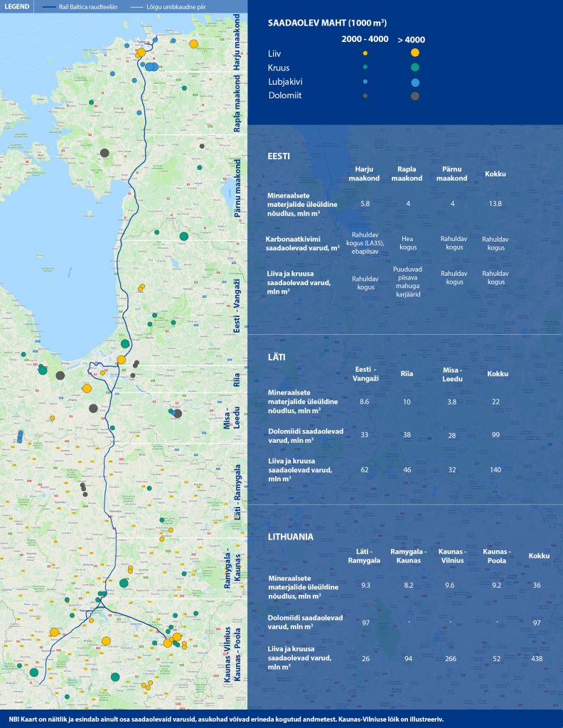Select the Pärnu maakond column header
Viewport: 563px width, 728px height.
point(452,174)
